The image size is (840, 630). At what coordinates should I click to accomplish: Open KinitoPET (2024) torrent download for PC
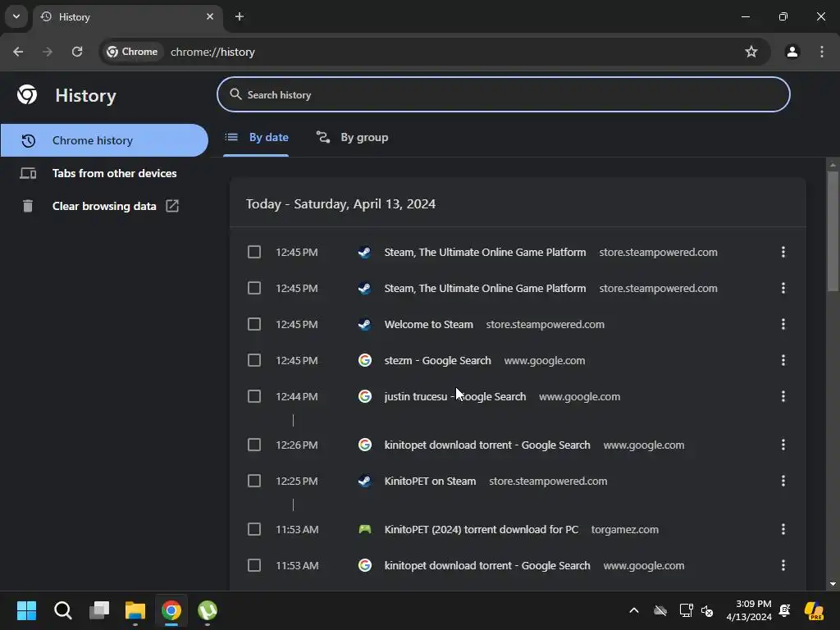(481, 529)
